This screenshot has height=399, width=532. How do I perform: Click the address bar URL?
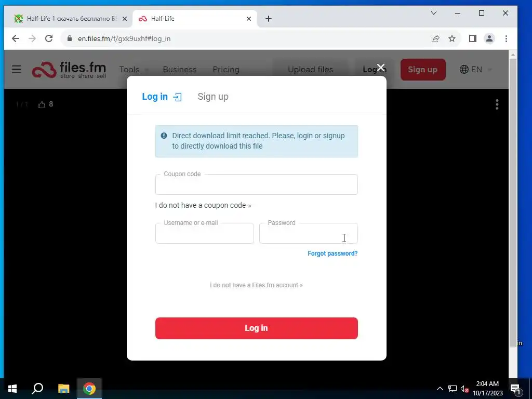point(124,38)
